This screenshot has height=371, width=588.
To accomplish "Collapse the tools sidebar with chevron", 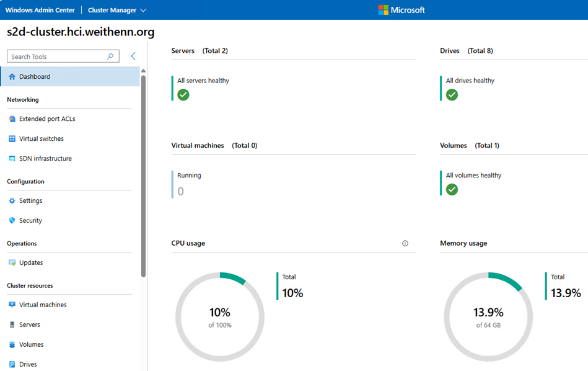I will click(133, 56).
